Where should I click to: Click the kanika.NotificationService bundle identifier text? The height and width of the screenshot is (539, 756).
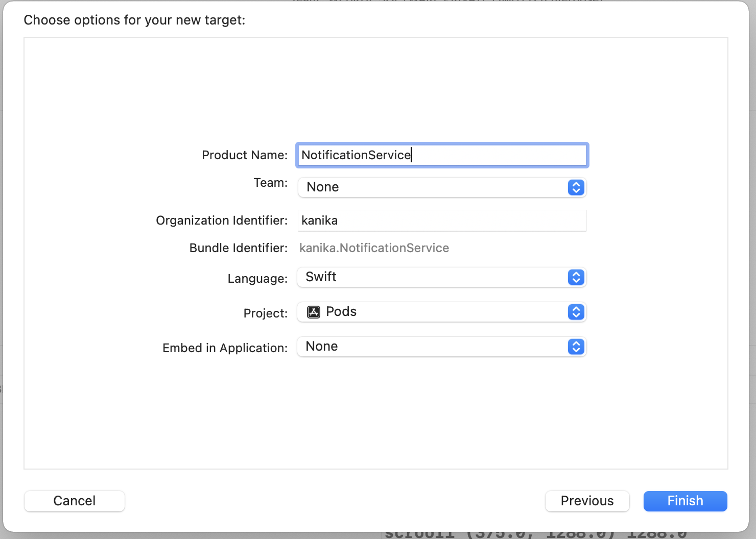click(374, 248)
